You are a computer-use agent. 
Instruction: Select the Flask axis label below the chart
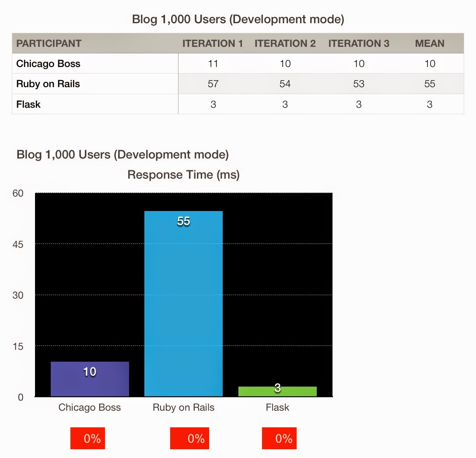click(277, 407)
